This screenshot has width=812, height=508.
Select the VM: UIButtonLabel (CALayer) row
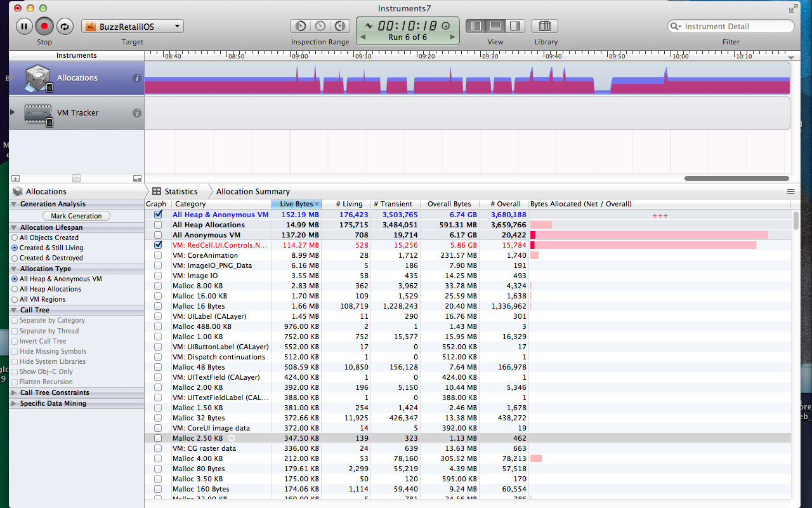[468, 347]
